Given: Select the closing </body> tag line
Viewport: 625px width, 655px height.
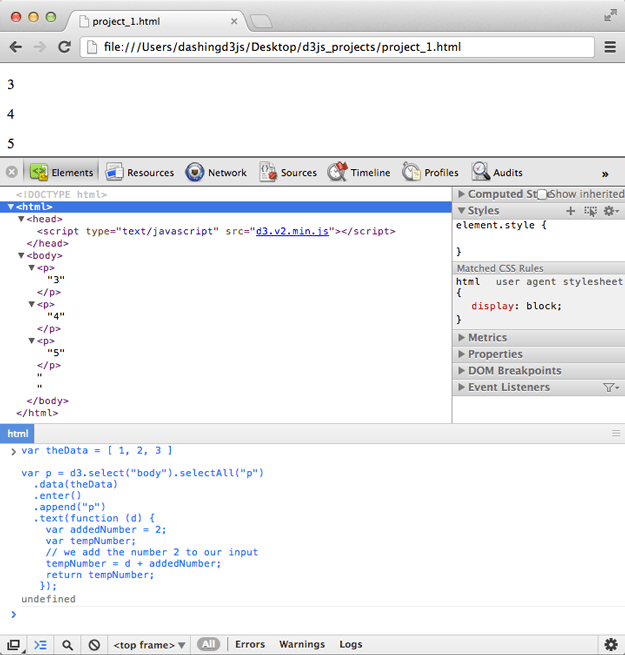Looking at the screenshot, I should [x=47, y=401].
